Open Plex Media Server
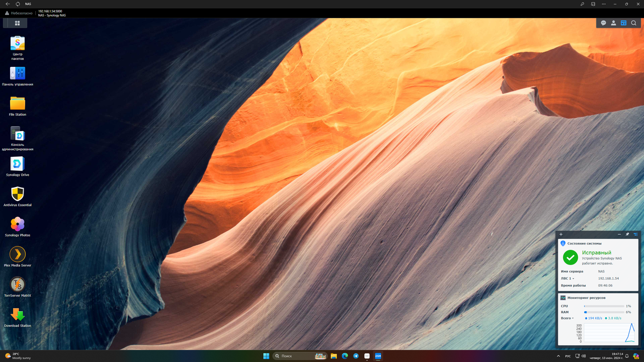Image resolution: width=644 pixels, height=362 pixels. (18, 257)
